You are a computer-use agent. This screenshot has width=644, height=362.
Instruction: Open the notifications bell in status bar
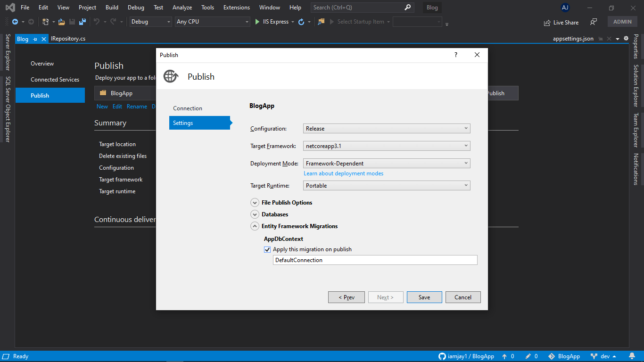point(632,356)
